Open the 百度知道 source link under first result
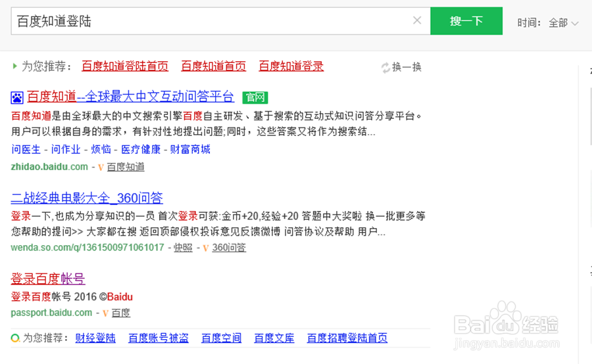The height and width of the screenshot is (364, 592). tap(126, 167)
